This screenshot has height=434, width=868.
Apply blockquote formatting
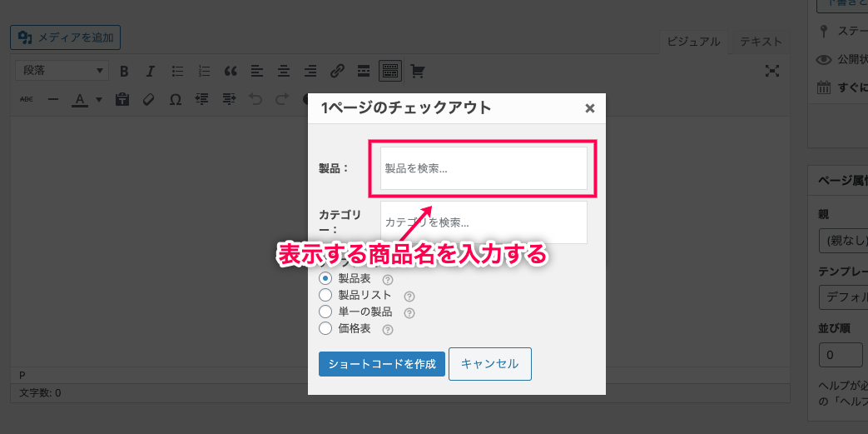(x=231, y=71)
